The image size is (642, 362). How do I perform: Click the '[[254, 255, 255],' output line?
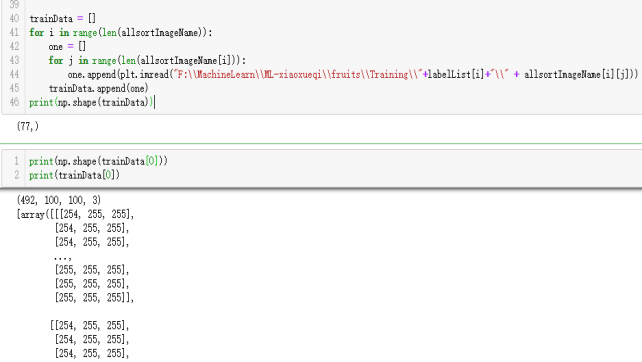90,326
